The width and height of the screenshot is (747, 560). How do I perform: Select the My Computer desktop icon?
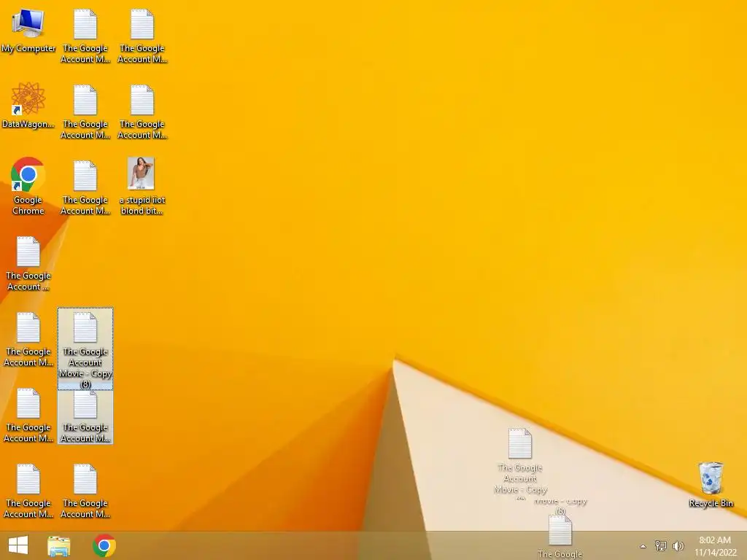click(28, 31)
